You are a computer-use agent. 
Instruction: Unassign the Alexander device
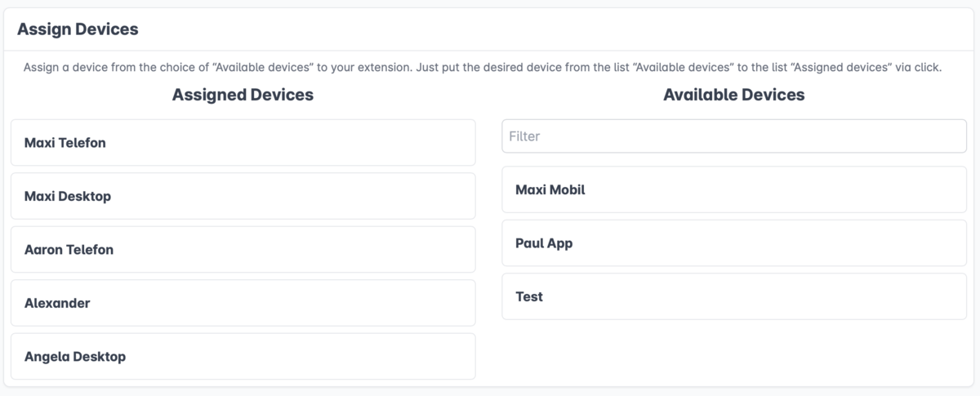click(243, 303)
